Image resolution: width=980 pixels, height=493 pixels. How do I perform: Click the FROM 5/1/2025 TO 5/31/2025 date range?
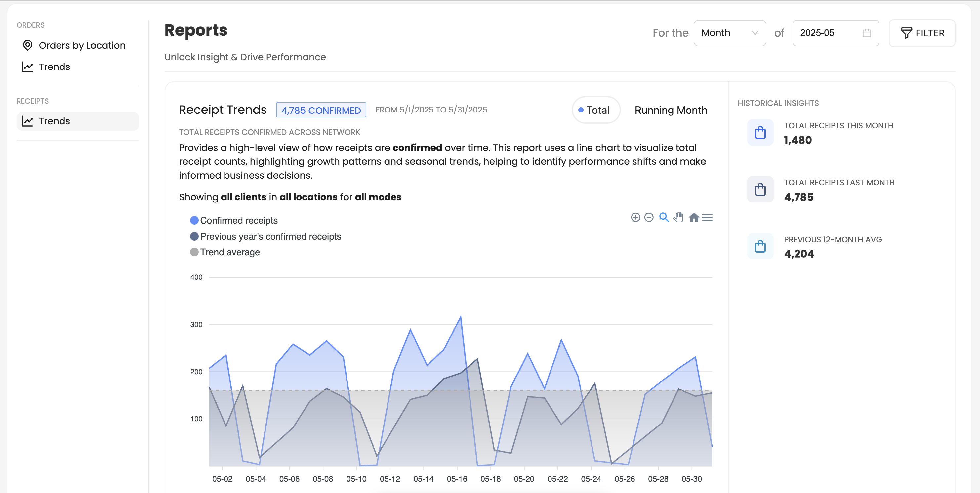pyautogui.click(x=431, y=110)
